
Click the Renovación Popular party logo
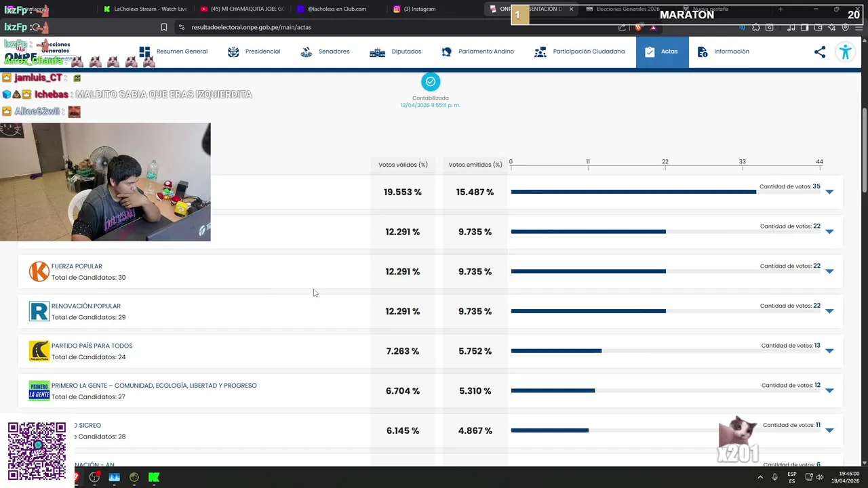(x=39, y=312)
